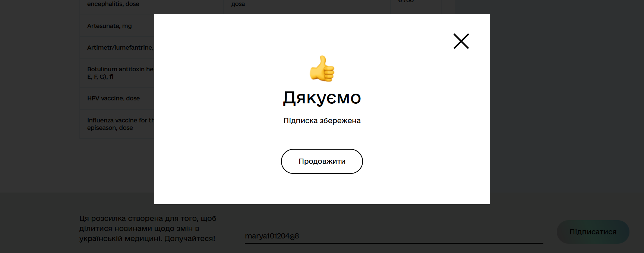This screenshot has width=644, height=253.
Task: Click the dimmed overlay right of dialog
Action: coord(559,112)
